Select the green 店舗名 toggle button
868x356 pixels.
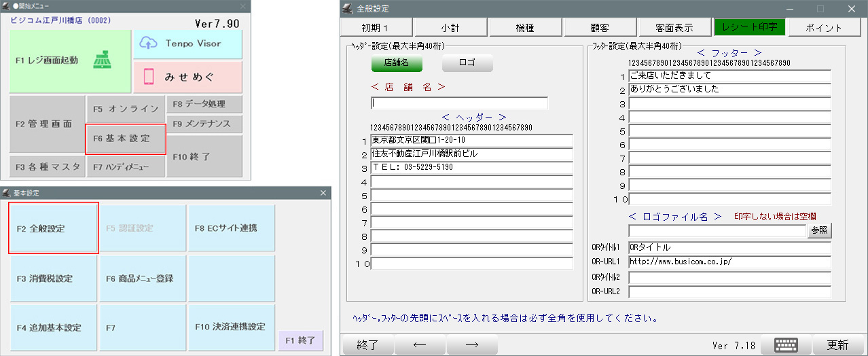click(397, 63)
